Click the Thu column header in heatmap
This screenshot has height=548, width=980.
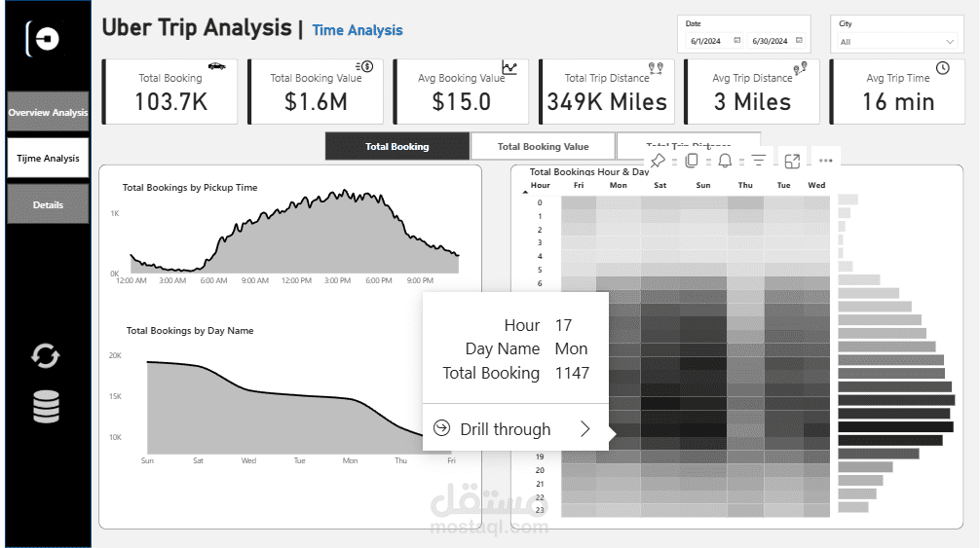tap(745, 185)
